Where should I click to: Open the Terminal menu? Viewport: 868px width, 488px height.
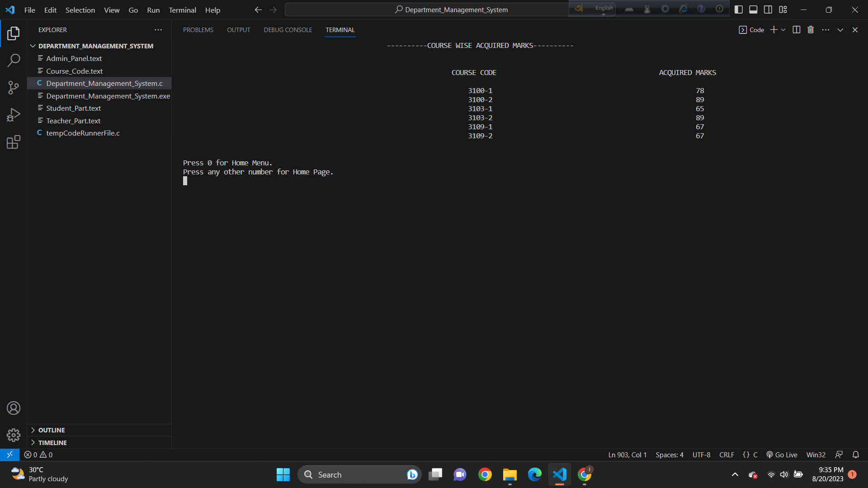pyautogui.click(x=182, y=10)
